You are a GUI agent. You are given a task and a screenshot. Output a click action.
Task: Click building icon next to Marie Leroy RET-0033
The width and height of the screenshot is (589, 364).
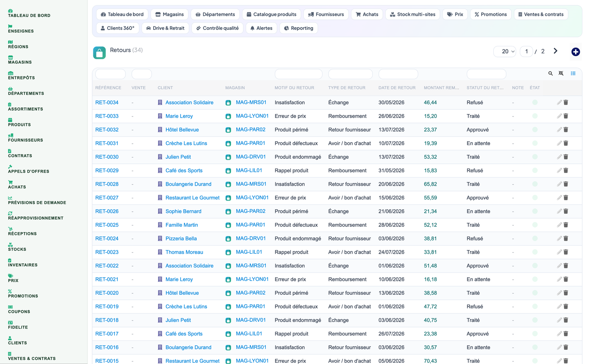[160, 116]
